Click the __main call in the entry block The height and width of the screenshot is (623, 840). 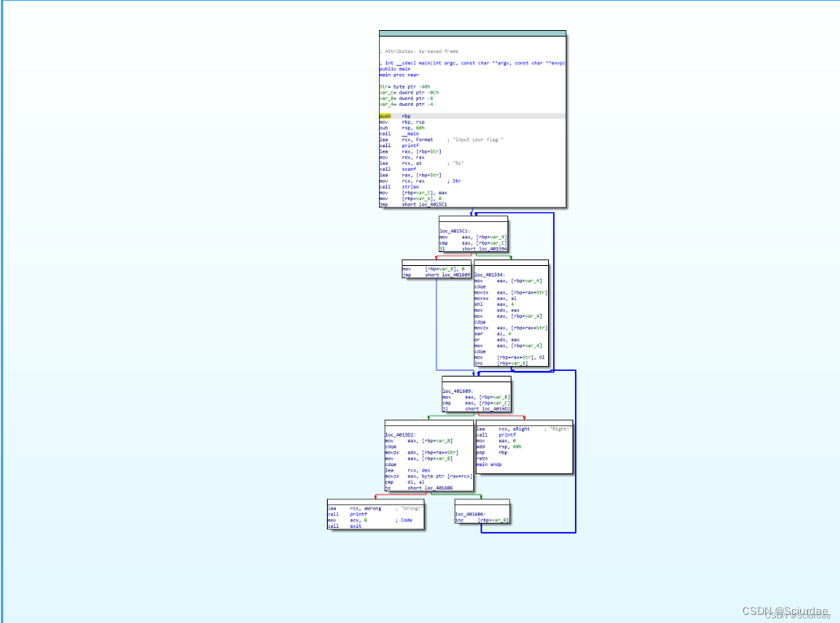point(411,133)
